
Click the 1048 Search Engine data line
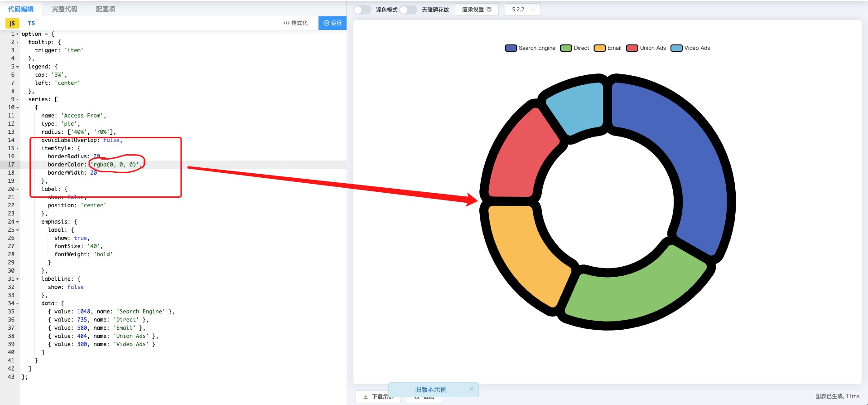(x=111, y=312)
